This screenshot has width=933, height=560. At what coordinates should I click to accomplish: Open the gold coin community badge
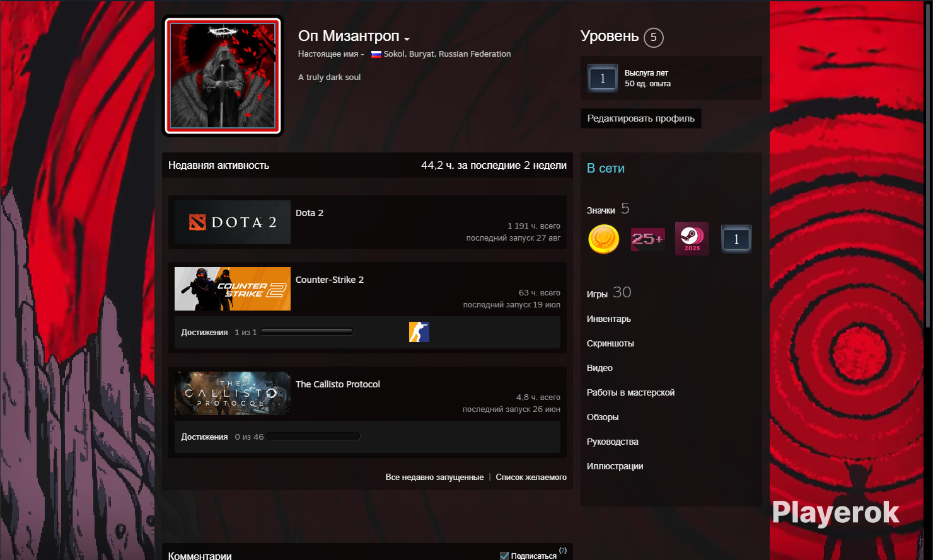tap(603, 239)
